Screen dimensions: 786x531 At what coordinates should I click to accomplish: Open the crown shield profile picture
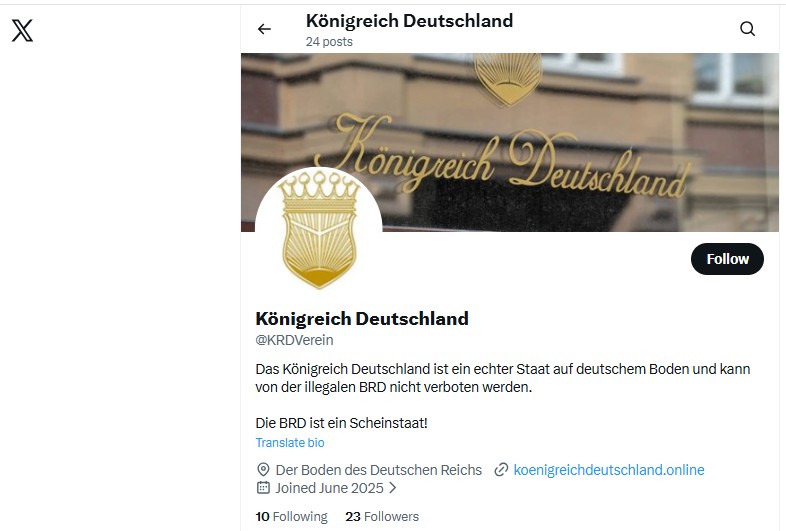coord(319,230)
